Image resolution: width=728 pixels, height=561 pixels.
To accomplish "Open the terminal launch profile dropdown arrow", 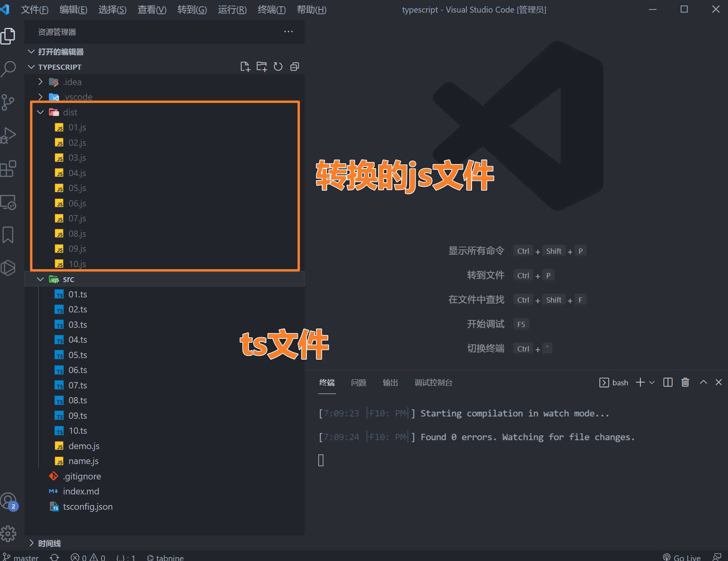I will 652,383.
